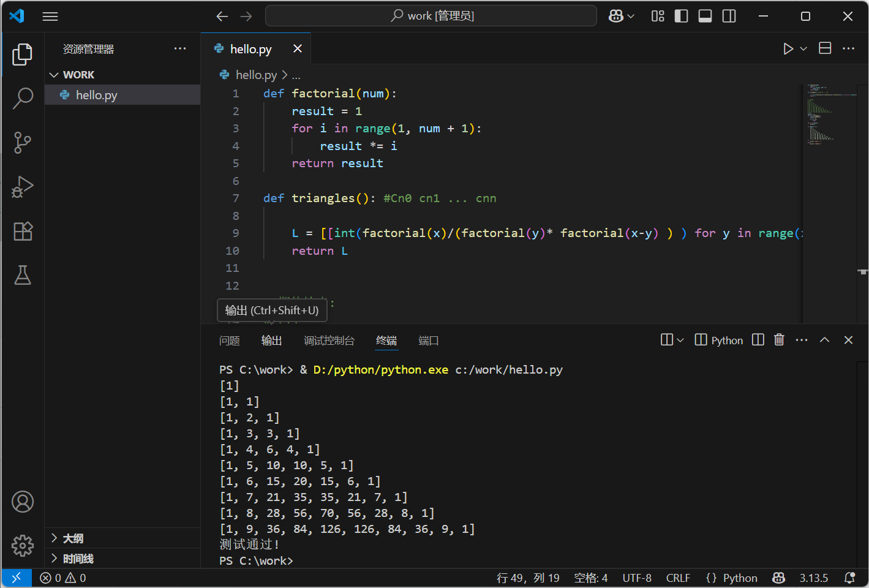This screenshot has height=588, width=869.
Task: Click hello.py breadcrumb item
Action: (x=256, y=75)
